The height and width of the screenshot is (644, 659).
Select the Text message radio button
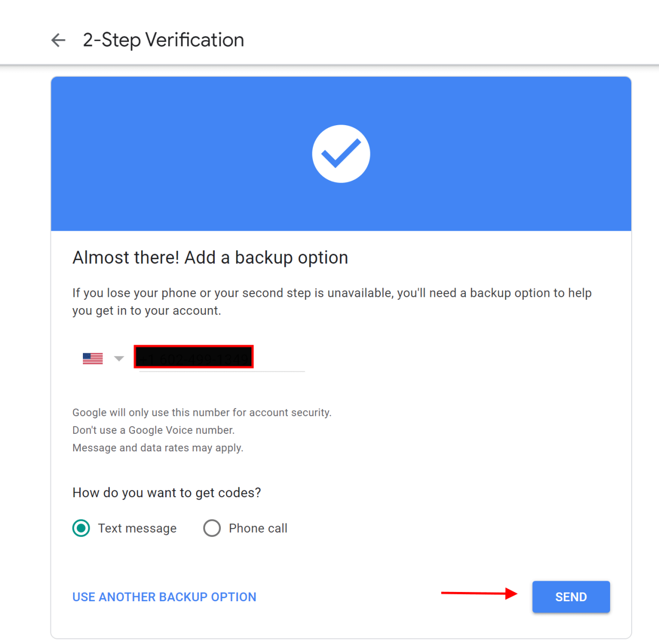pyautogui.click(x=81, y=528)
